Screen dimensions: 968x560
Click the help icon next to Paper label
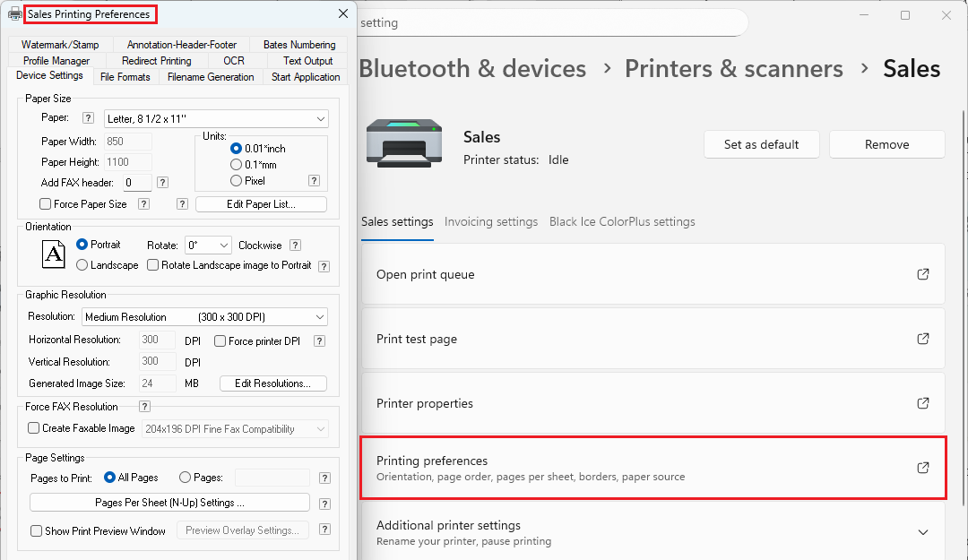(88, 118)
